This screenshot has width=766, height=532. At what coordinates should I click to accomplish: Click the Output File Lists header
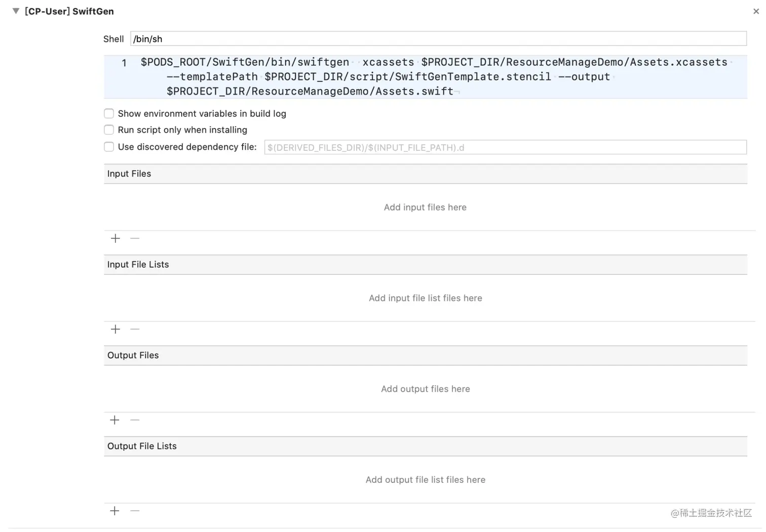(x=426, y=446)
